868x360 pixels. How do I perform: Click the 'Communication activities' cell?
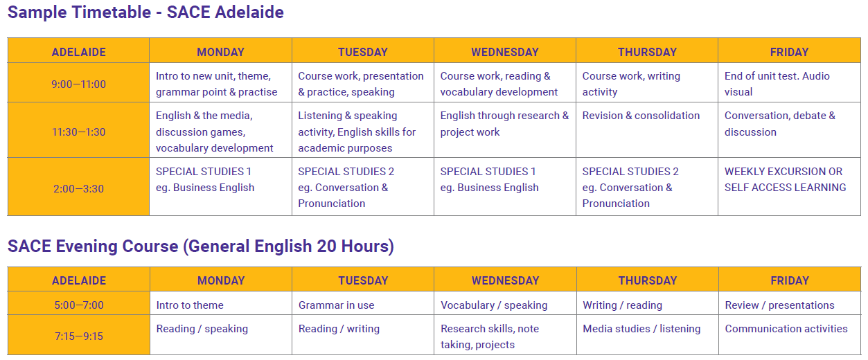click(x=786, y=329)
